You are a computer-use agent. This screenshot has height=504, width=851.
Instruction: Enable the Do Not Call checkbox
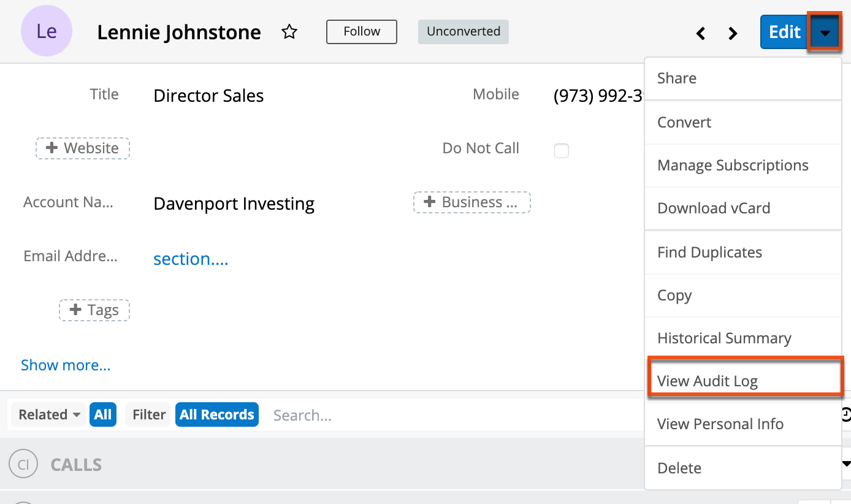tap(561, 150)
